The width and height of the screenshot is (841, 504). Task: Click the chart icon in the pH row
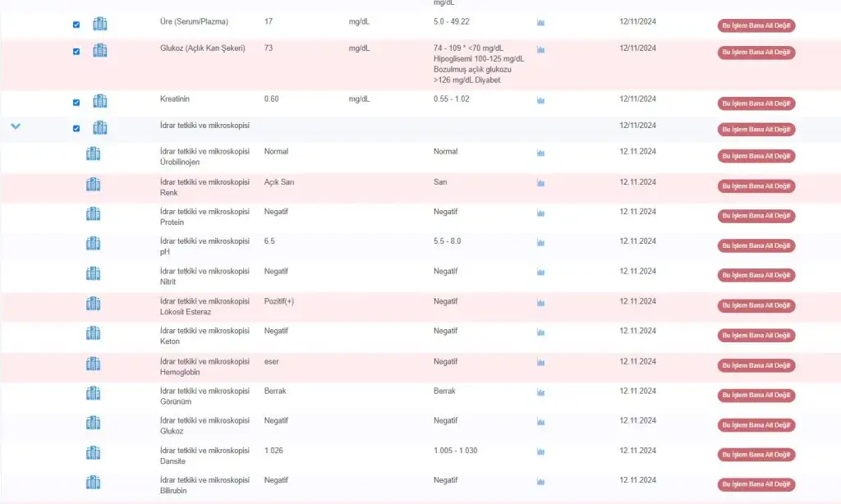click(x=540, y=243)
